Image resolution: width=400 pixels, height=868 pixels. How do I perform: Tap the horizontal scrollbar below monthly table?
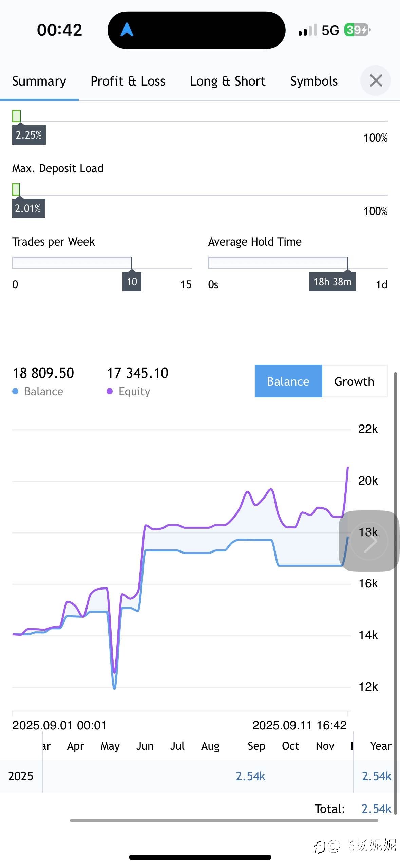click(x=224, y=820)
